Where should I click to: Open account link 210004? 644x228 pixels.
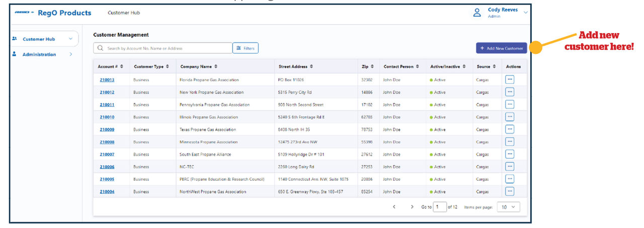[x=107, y=192]
